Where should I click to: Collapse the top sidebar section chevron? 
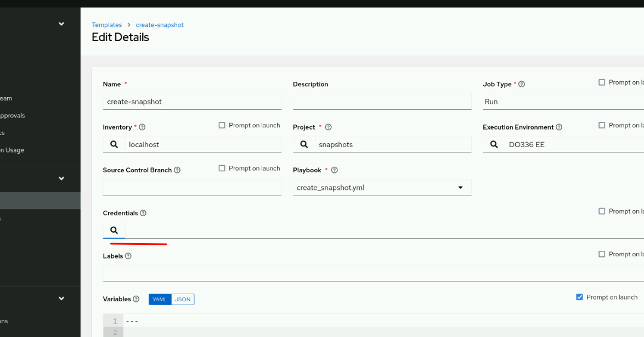pos(61,24)
